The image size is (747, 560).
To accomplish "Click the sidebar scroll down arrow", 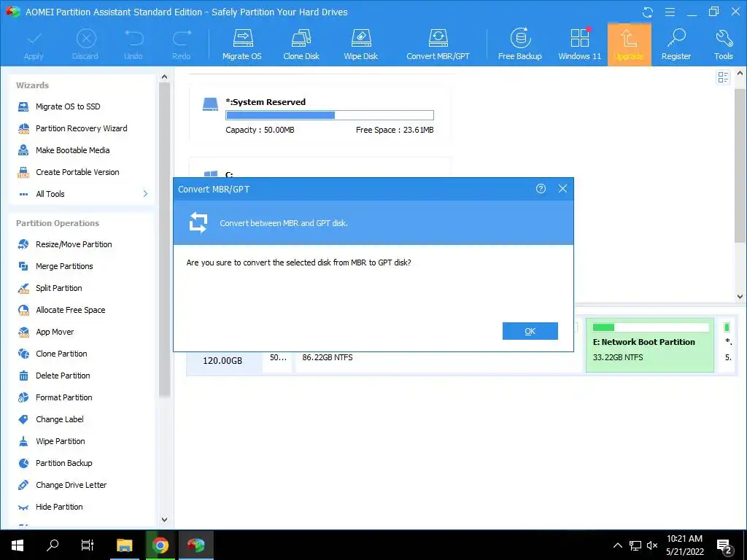I will (164, 519).
